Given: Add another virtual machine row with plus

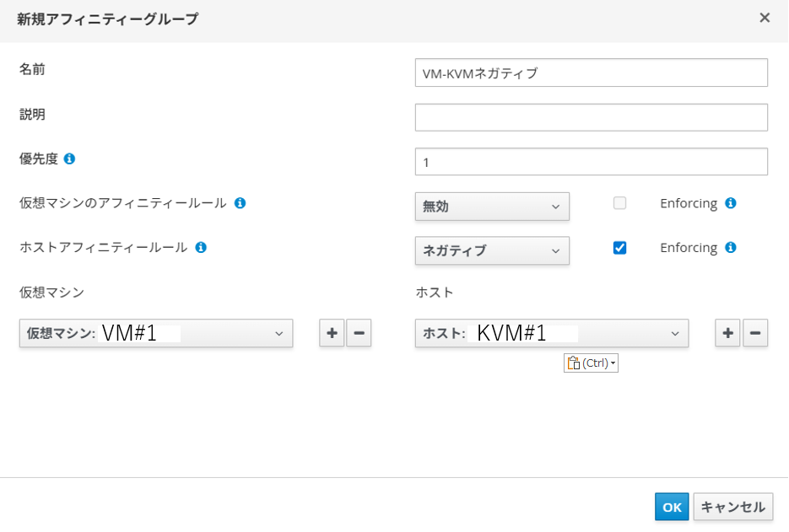Looking at the screenshot, I should click(332, 333).
